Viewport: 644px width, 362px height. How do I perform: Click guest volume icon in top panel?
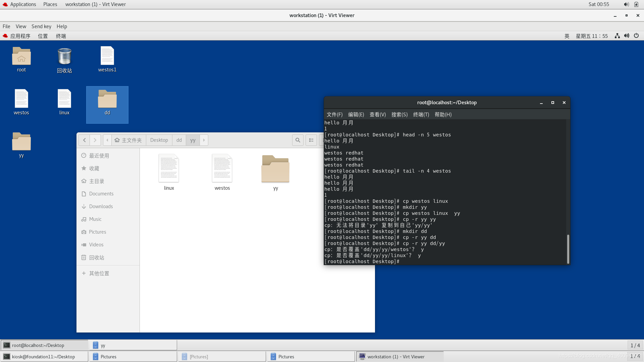(627, 36)
